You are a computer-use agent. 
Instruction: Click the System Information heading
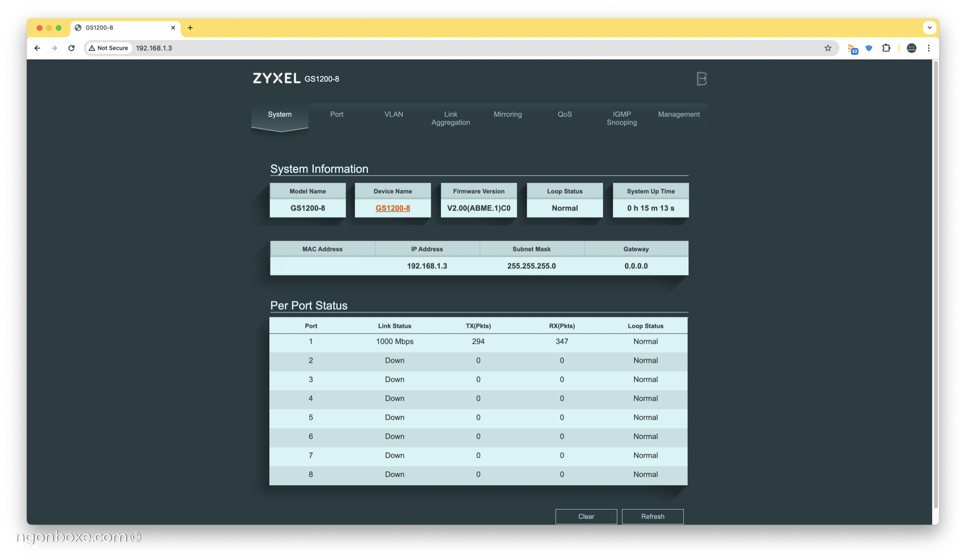[319, 169]
